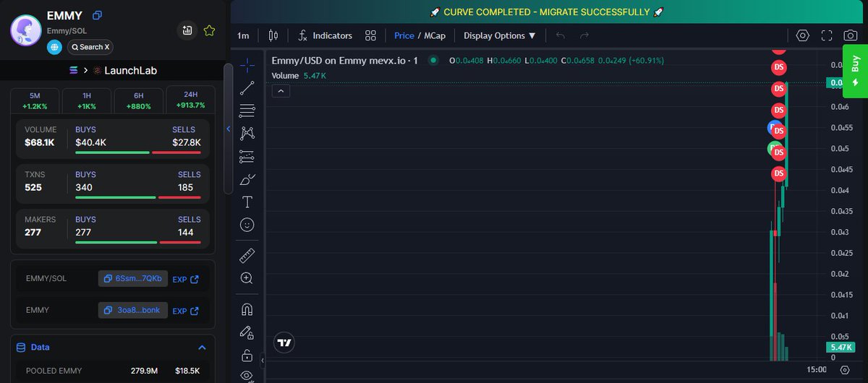Screen dimensions: 868x383
Task: Add EMMY to favorites with star icon
Action: [209, 30]
